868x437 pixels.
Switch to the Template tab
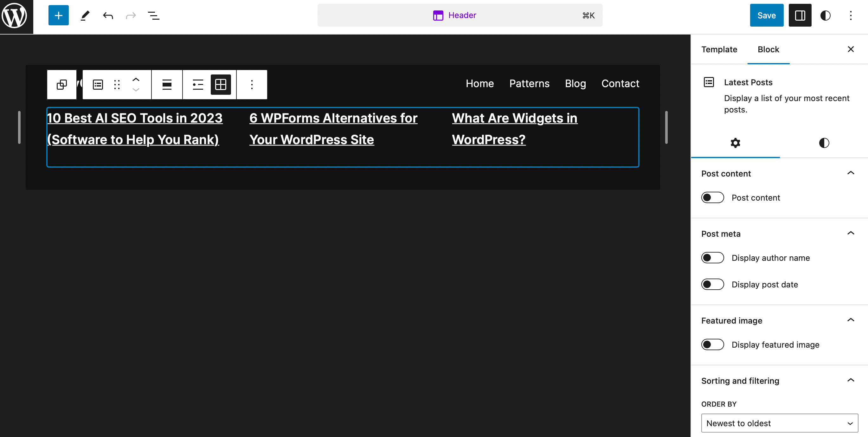coord(719,49)
